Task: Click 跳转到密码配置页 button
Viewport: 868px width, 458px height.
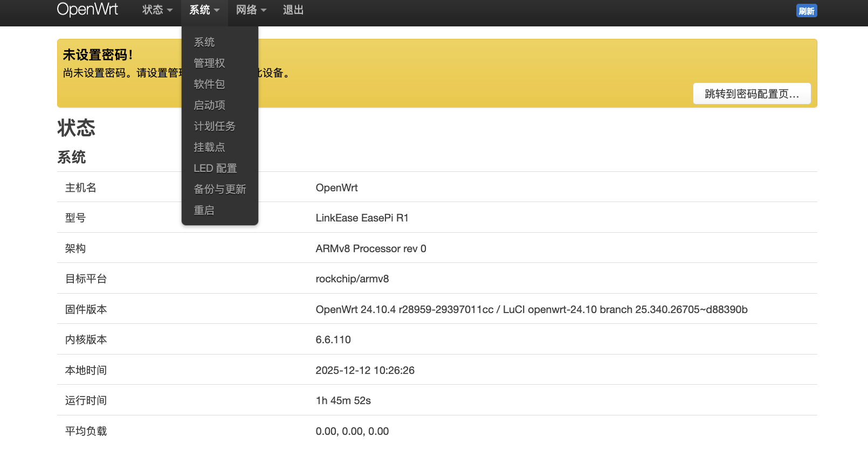Action: click(752, 94)
